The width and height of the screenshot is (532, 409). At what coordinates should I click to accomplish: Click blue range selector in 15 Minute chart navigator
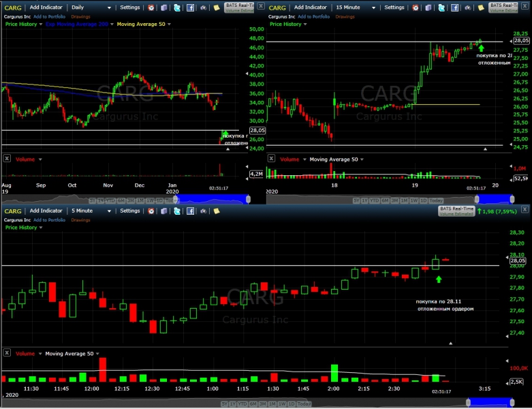[495, 199]
